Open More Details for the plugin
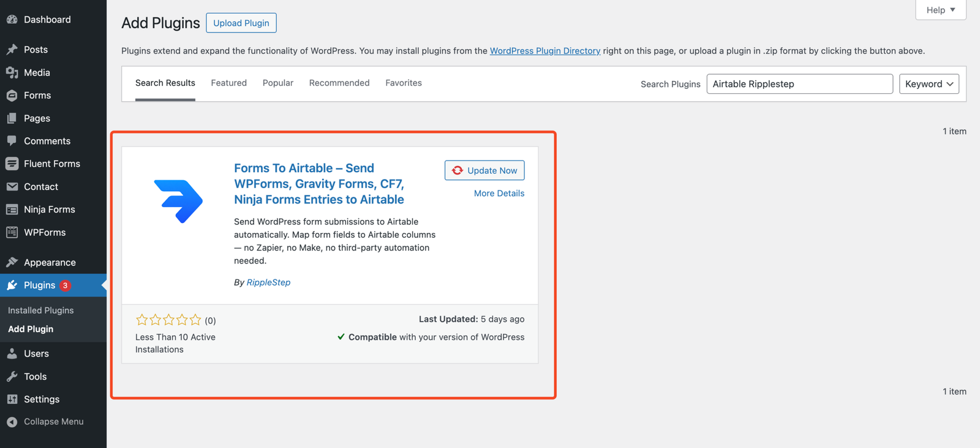980x448 pixels. tap(499, 193)
